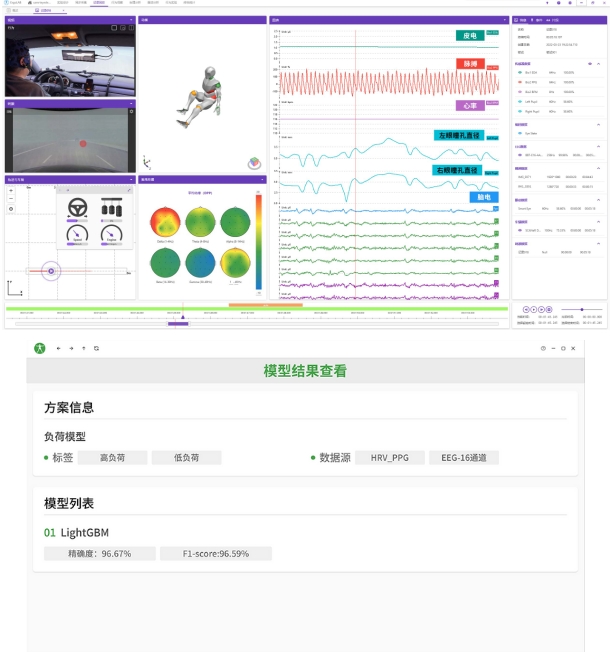Open help icon in model results window
Viewport: 613px width, 652px height.
click(543, 348)
